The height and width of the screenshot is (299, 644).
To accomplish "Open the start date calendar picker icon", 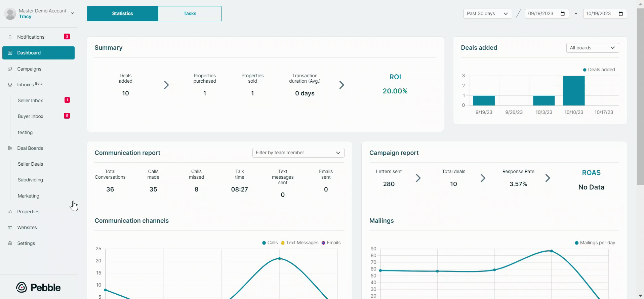I will pyautogui.click(x=563, y=14).
